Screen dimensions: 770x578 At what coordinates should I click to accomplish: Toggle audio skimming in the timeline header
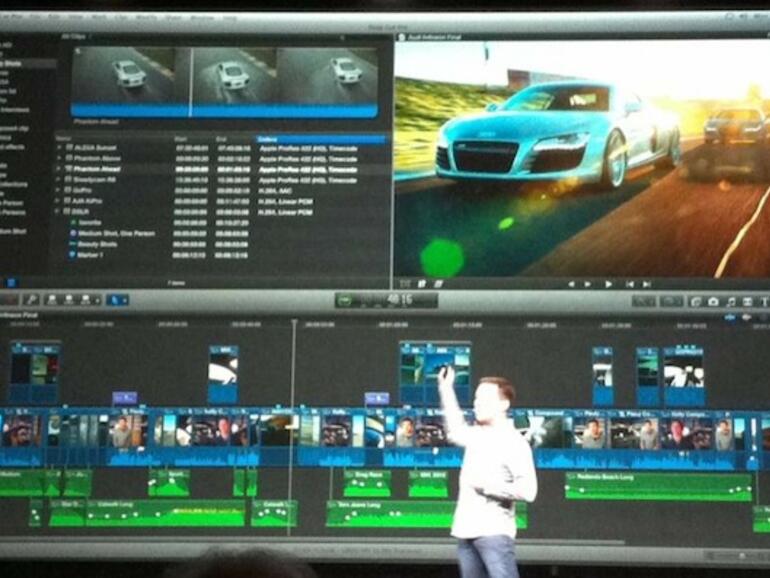[746, 318]
